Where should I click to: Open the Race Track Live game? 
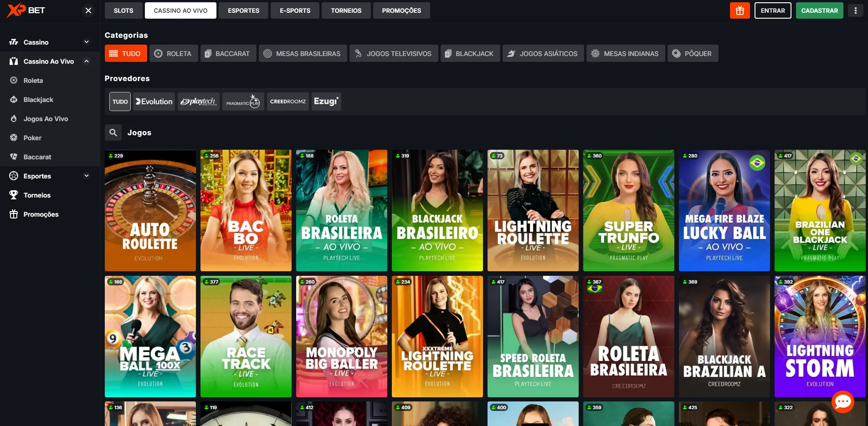click(246, 336)
